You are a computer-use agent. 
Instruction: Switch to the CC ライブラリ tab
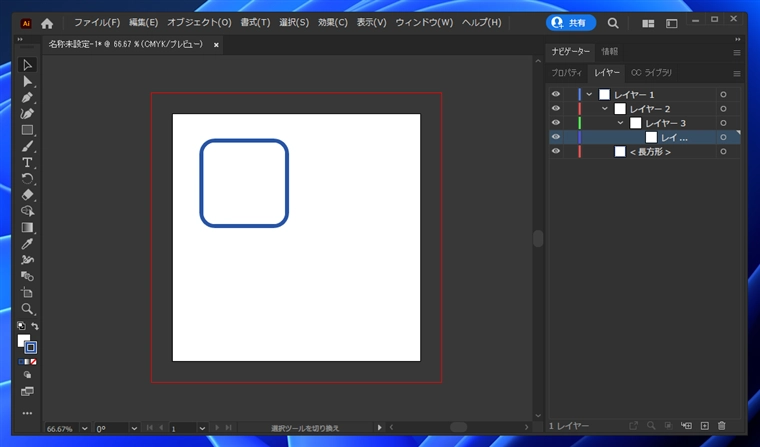[651, 73]
